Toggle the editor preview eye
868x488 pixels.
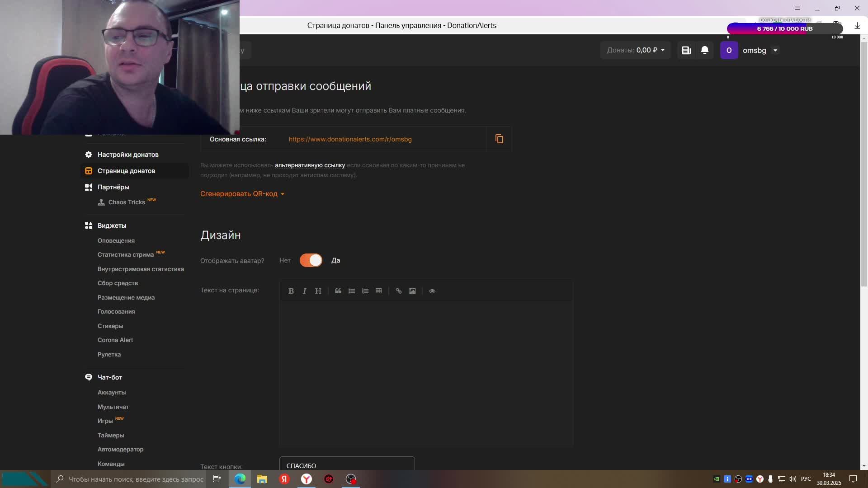pyautogui.click(x=432, y=291)
